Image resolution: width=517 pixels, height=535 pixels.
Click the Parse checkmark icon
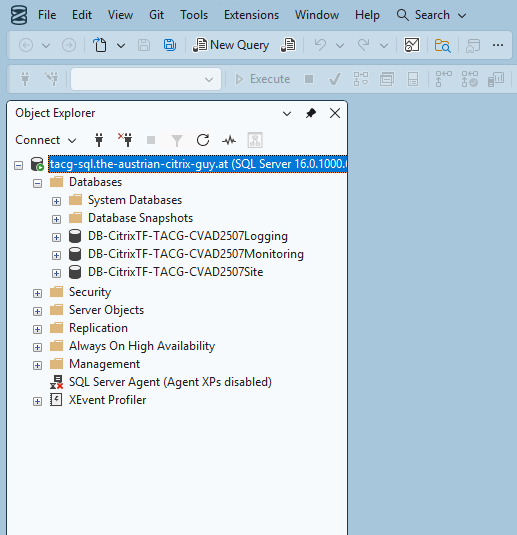click(x=335, y=79)
